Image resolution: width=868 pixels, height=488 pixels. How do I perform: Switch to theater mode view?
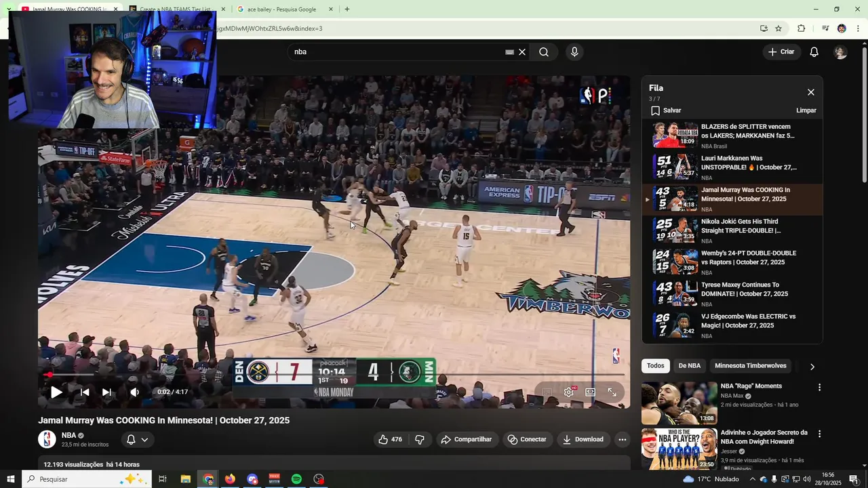point(591,392)
